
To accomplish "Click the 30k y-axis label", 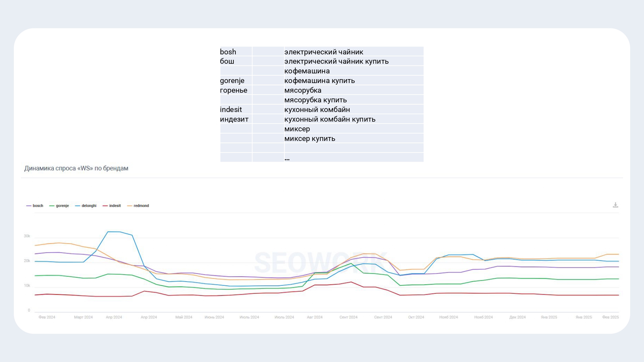I will click(x=27, y=236).
